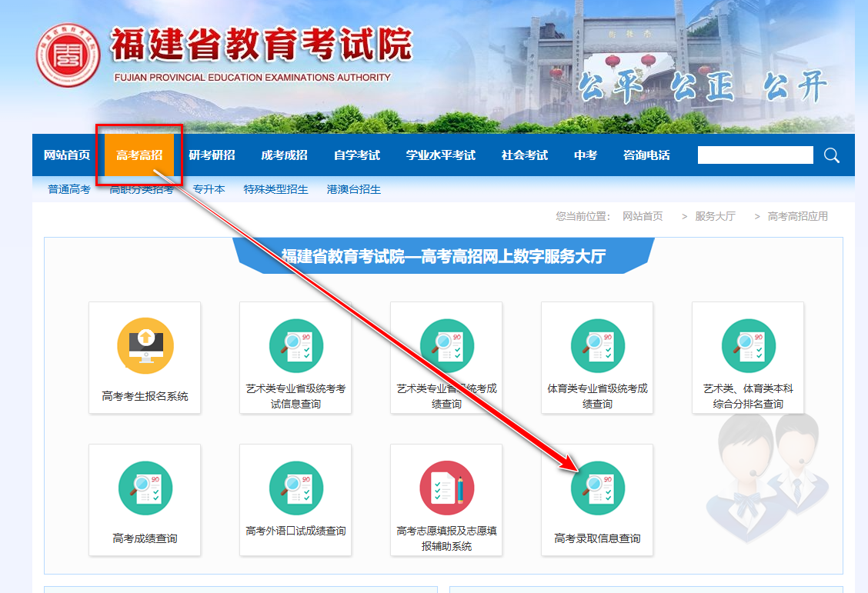Open the 咨询电话 nav item

point(646,155)
